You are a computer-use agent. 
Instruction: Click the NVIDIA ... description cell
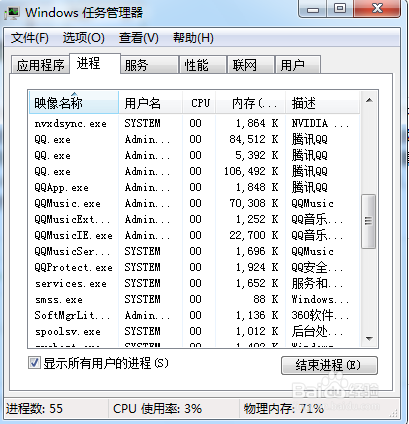tap(320, 123)
